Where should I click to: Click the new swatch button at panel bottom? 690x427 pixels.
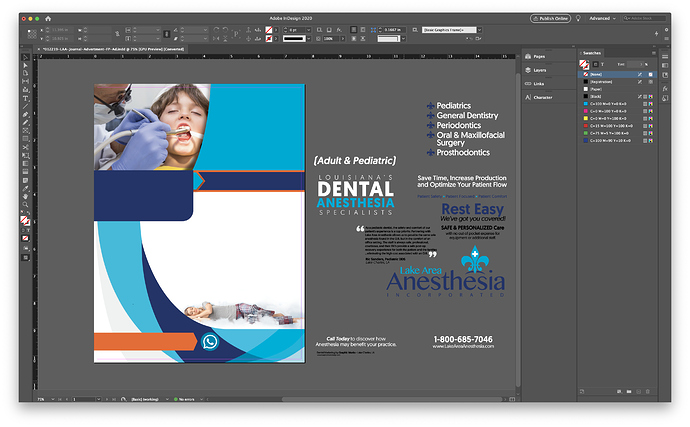pyautogui.click(x=639, y=391)
